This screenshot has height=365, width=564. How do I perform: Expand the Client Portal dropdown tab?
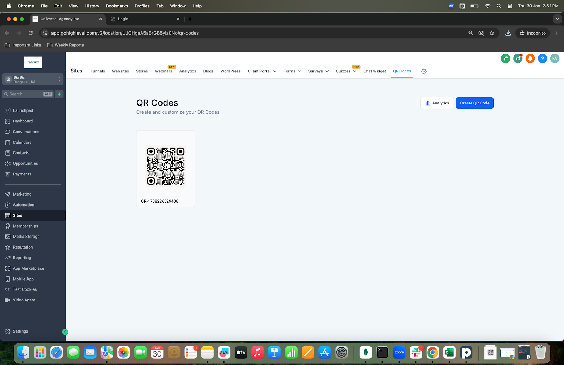[262, 71]
